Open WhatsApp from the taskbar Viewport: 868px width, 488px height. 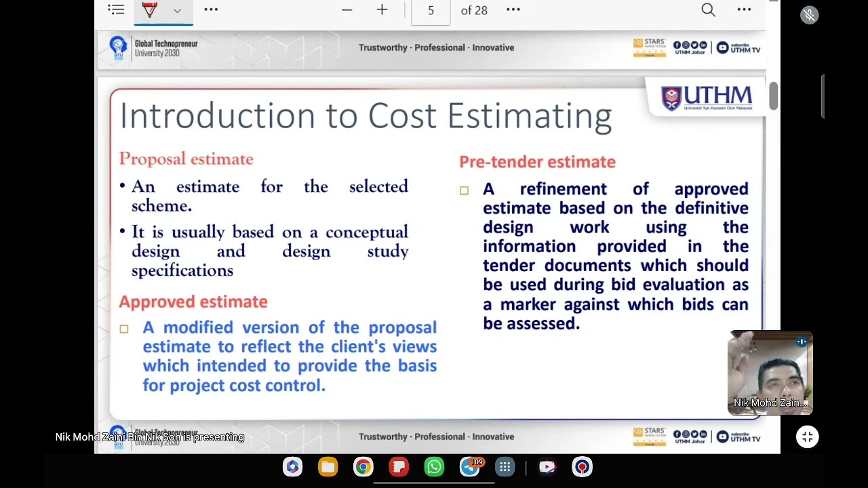pos(434,467)
